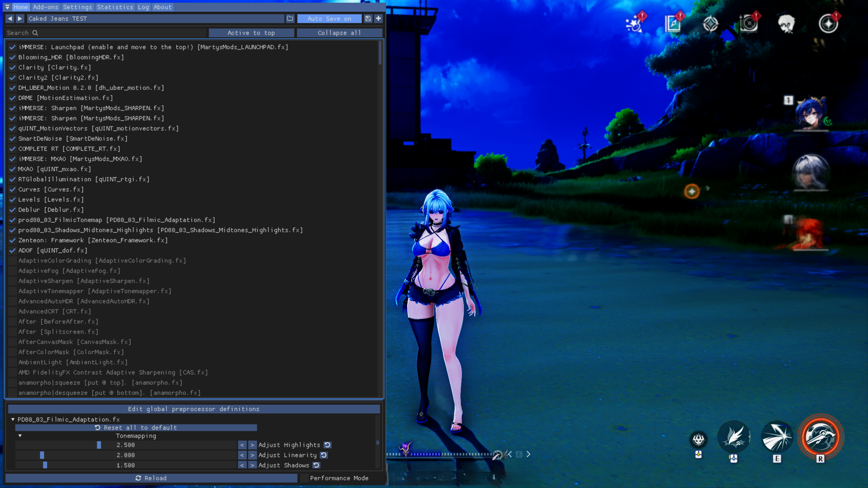Uncheck RTGlobalIllumination effect
Viewport: 868px width, 488px height.
pos(13,179)
